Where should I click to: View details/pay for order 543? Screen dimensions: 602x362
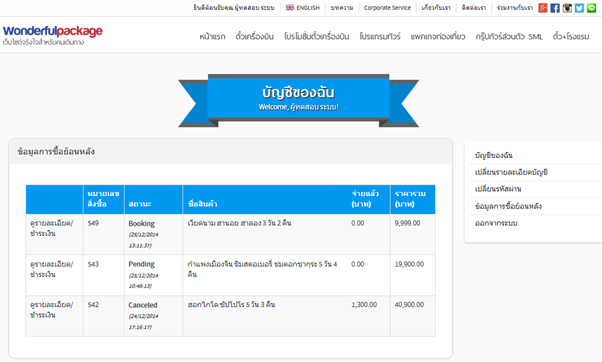(x=51, y=269)
